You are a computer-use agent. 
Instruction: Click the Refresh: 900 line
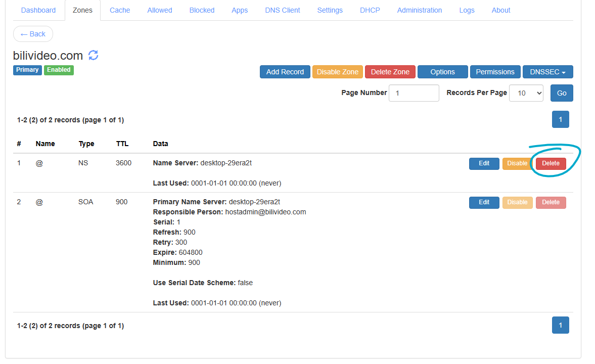pyautogui.click(x=174, y=232)
